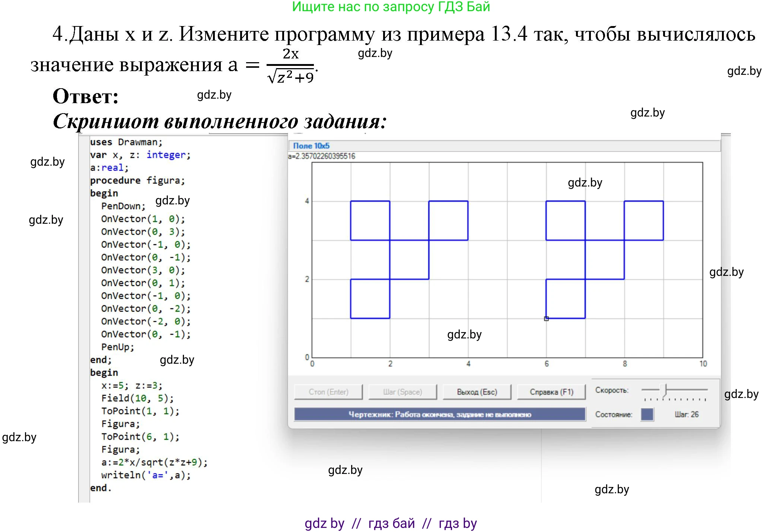The width and height of the screenshot is (783, 532).
Task: Click the uses Drawman; line
Action: coord(126,142)
